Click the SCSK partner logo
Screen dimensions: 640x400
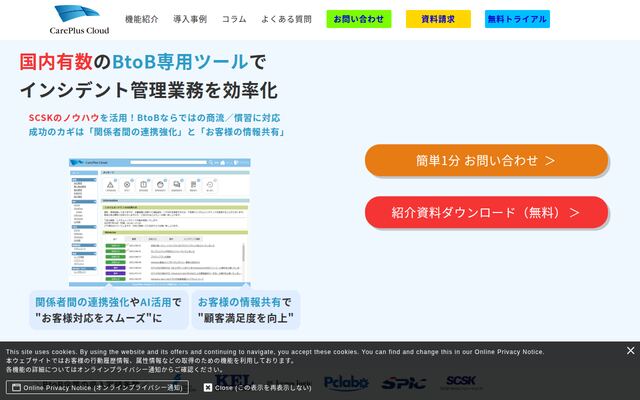[461, 381]
